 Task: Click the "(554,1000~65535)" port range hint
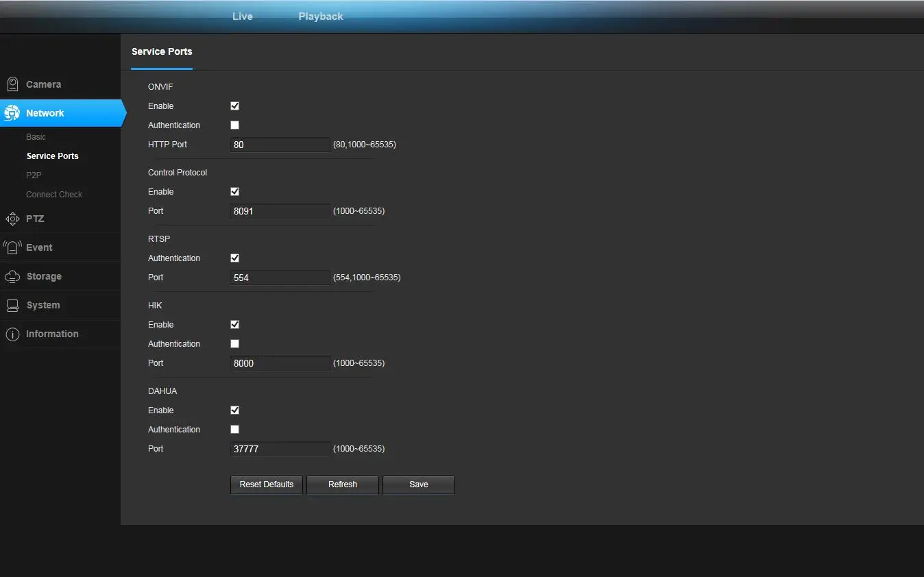click(x=367, y=278)
